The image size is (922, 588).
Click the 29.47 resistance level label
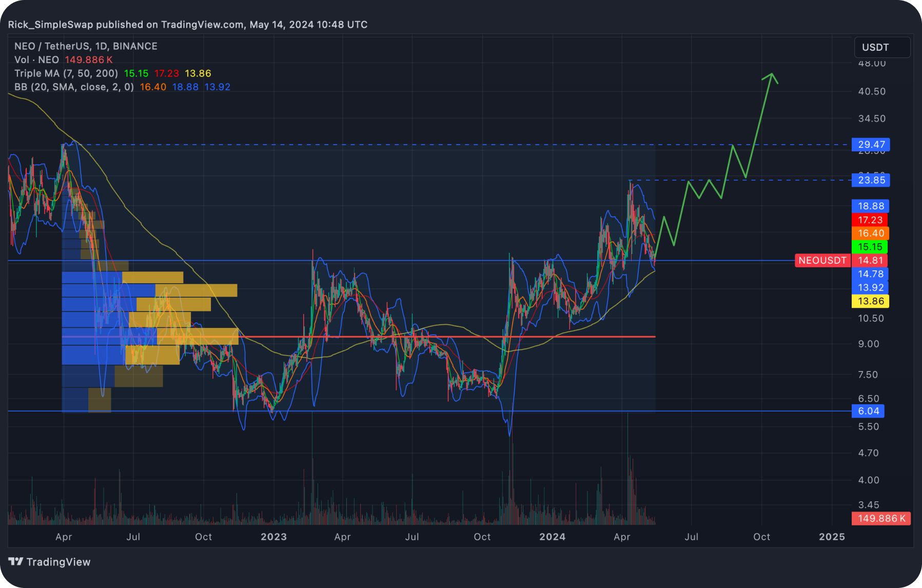click(870, 145)
